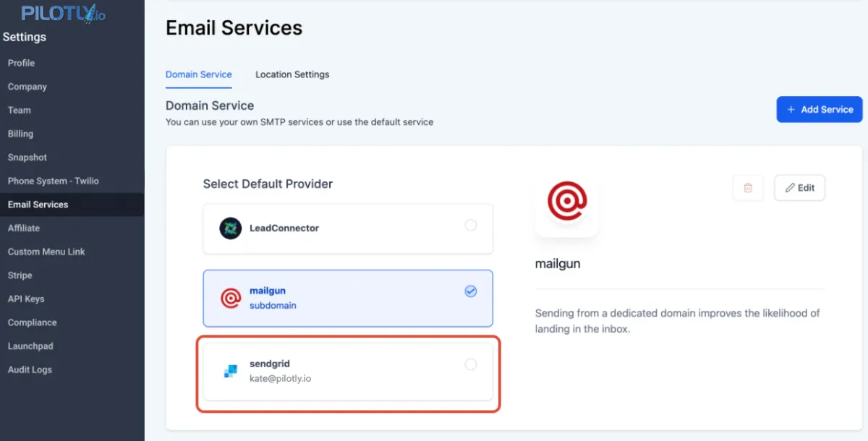The width and height of the screenshot is (868, 441).
Task: Click the sendgrid logo icon
Action: [x=230, y=372]
